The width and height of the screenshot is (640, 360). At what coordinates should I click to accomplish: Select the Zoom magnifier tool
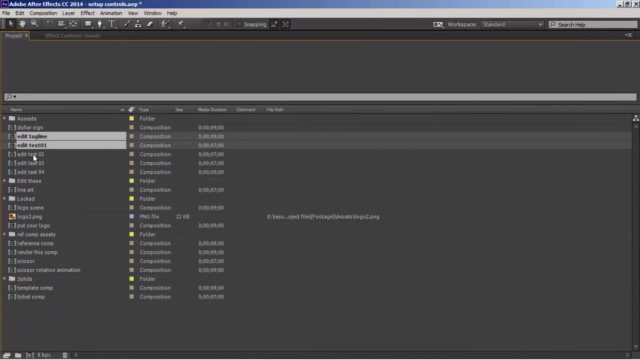pyautogui.click(x=35, y=24)
